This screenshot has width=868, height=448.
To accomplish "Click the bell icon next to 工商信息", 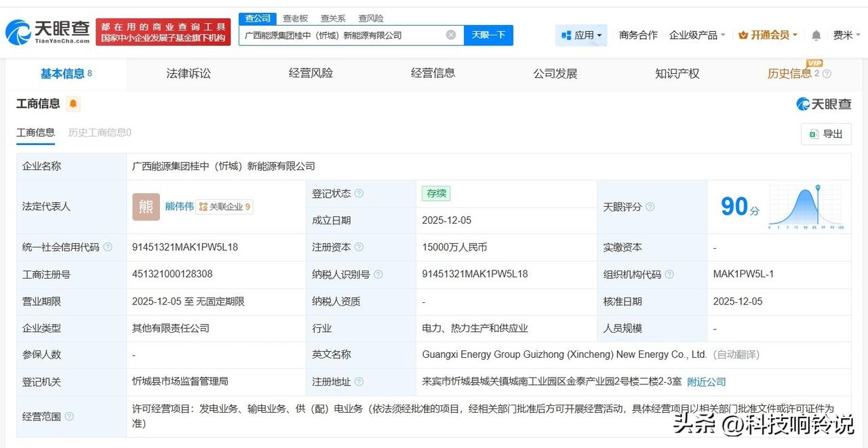I will click(73, 104).
